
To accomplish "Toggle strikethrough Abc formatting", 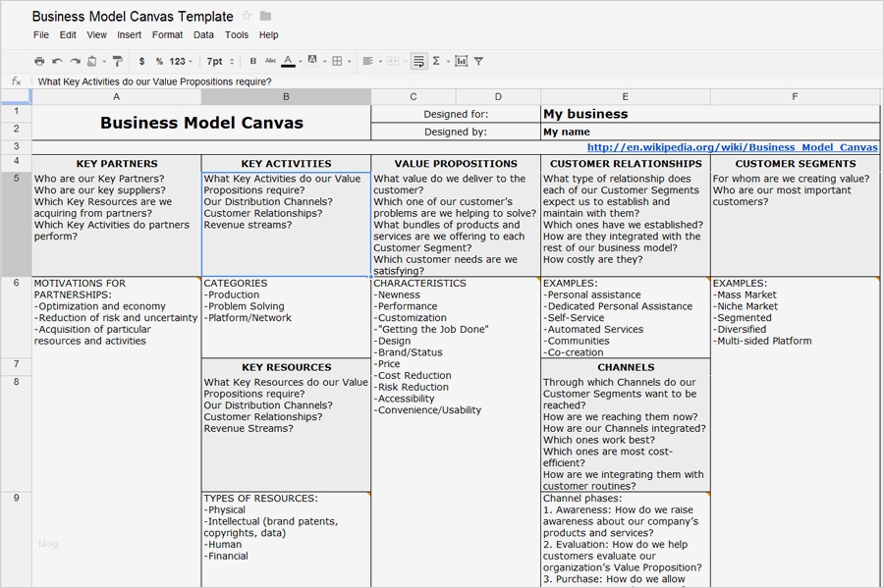I will point(271,62).
